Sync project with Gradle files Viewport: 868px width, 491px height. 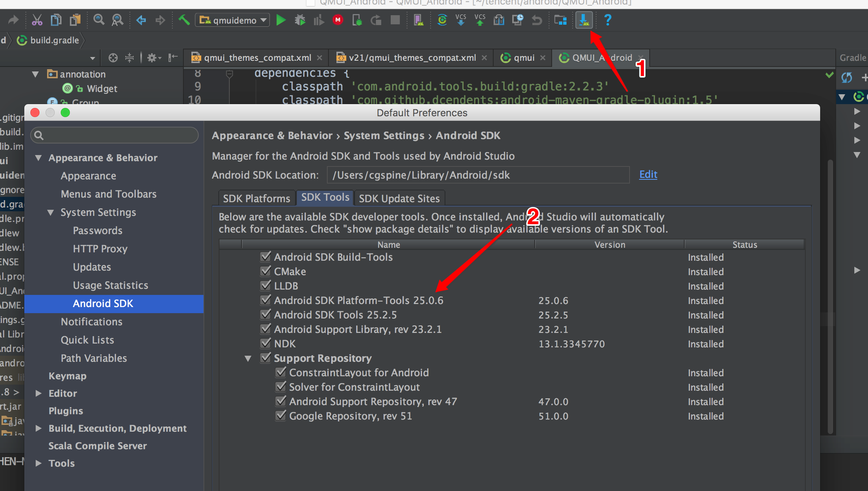pyautogui.click(x=442, y=20)
